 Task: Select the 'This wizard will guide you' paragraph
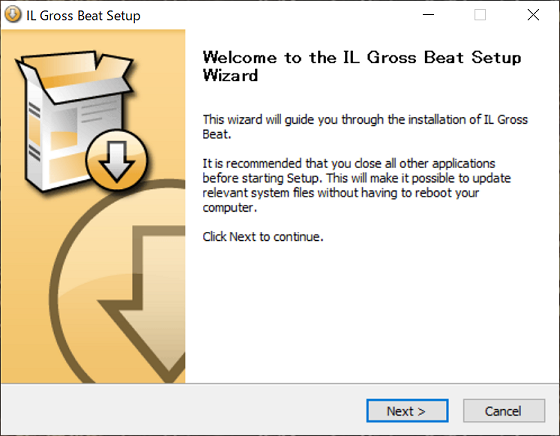(x=365, y=127)
